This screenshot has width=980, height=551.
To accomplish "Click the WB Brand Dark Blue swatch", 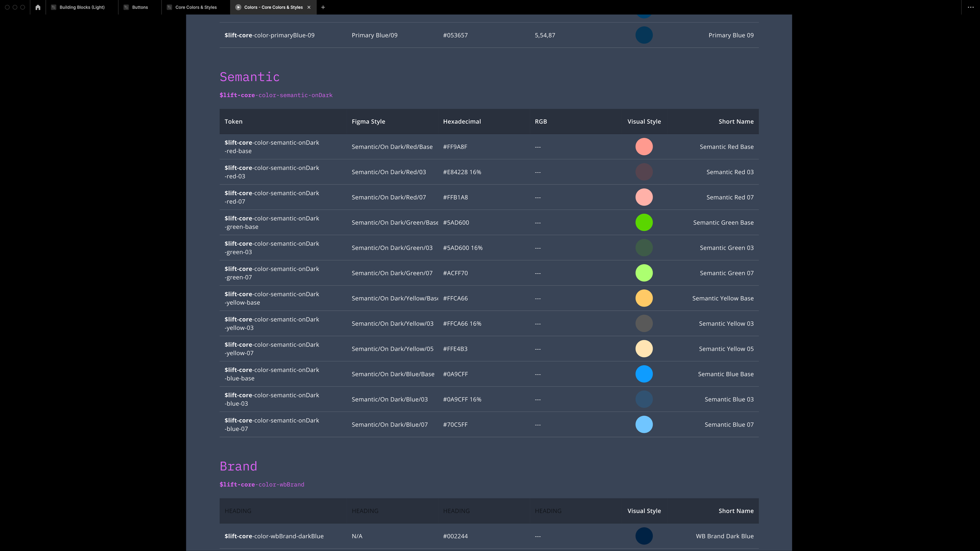I will point(644,536).
